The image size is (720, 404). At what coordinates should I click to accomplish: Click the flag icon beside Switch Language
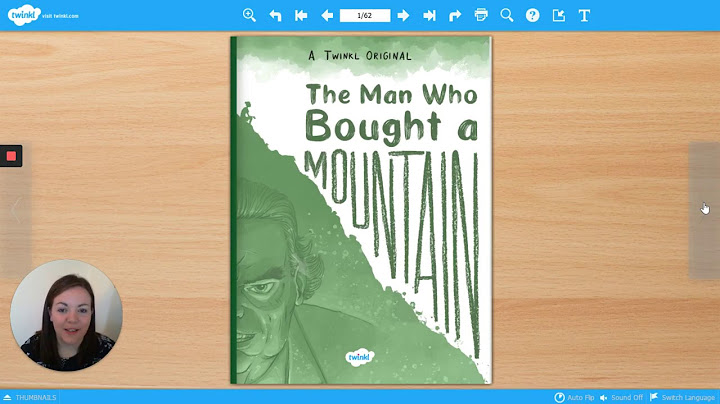(654, 397)
